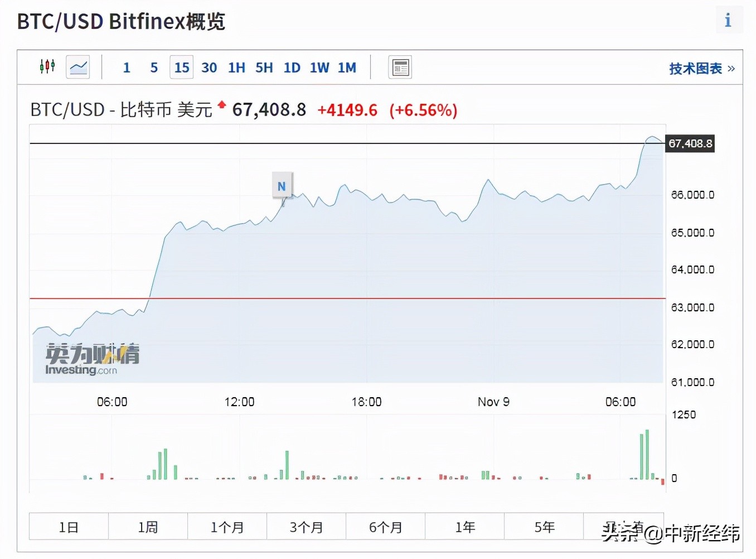756x559 pixels.
Task: Choose the 30-minute interval
Action: click(209, 67)
